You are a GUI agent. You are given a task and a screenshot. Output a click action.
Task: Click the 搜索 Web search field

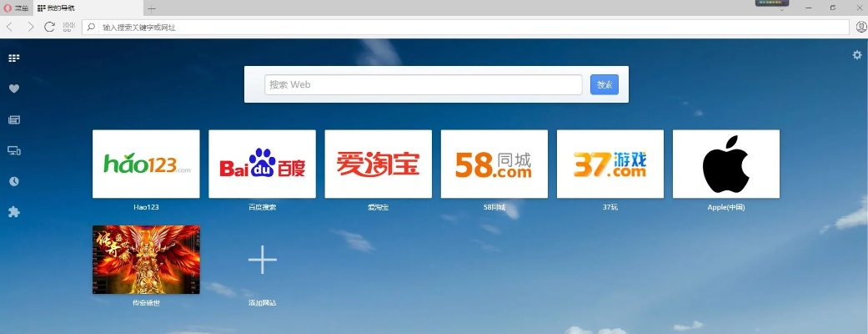coord(424,84)
